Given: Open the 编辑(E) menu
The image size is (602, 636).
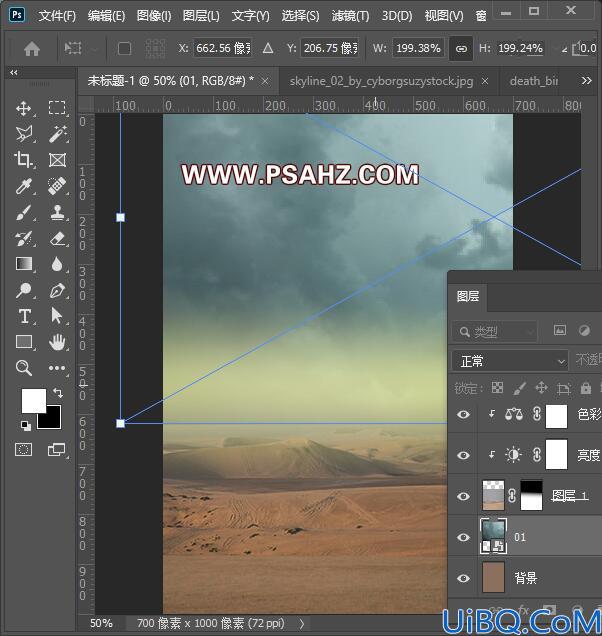Looking at the screenshot, I should tap(106, 16).
